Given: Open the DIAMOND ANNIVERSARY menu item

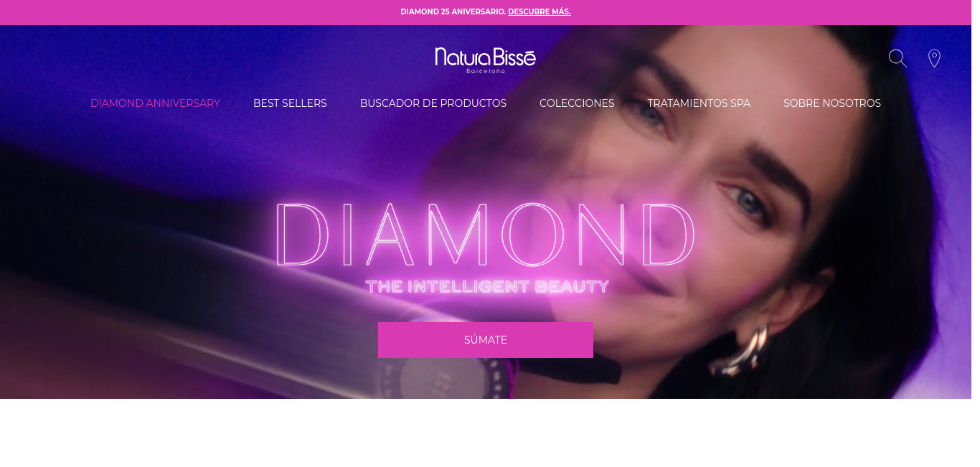Looking at the screenshot, I should coord(155,103).
